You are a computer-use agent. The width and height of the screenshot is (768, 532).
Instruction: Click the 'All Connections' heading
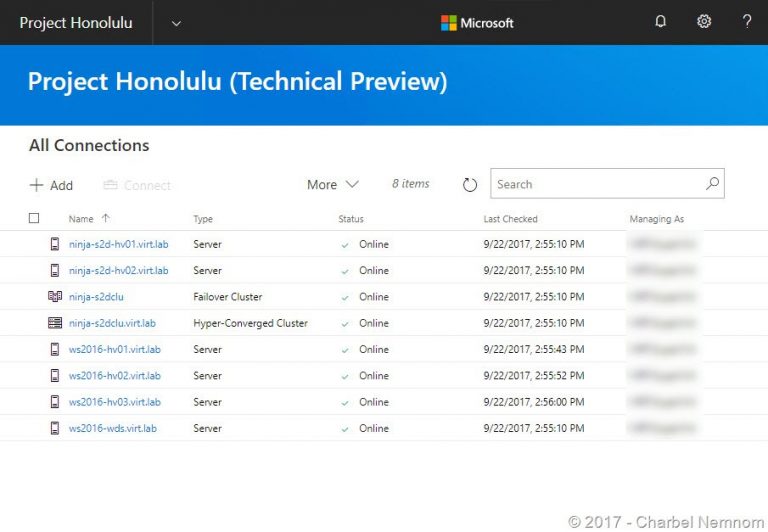point(89,145)
